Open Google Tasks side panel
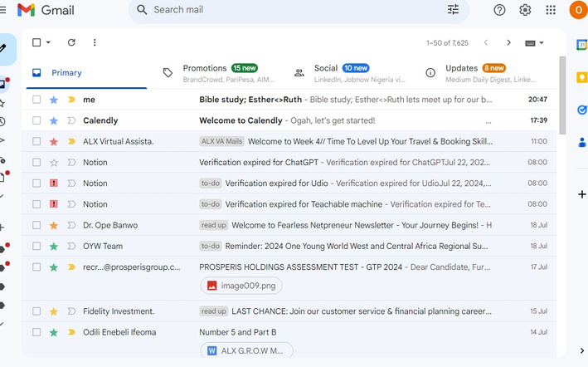The height and width of the screenshot is (367, 588). click(581, 110)
